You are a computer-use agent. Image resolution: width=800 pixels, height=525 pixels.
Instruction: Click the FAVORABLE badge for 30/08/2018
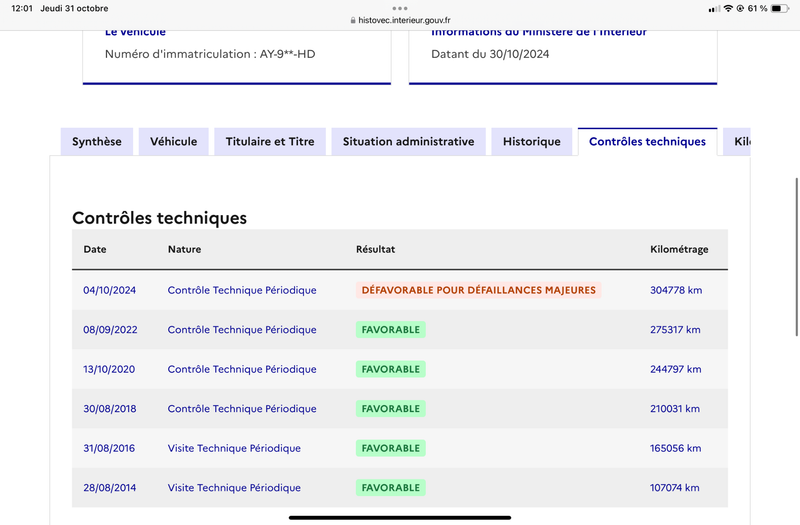pos(391,409)
